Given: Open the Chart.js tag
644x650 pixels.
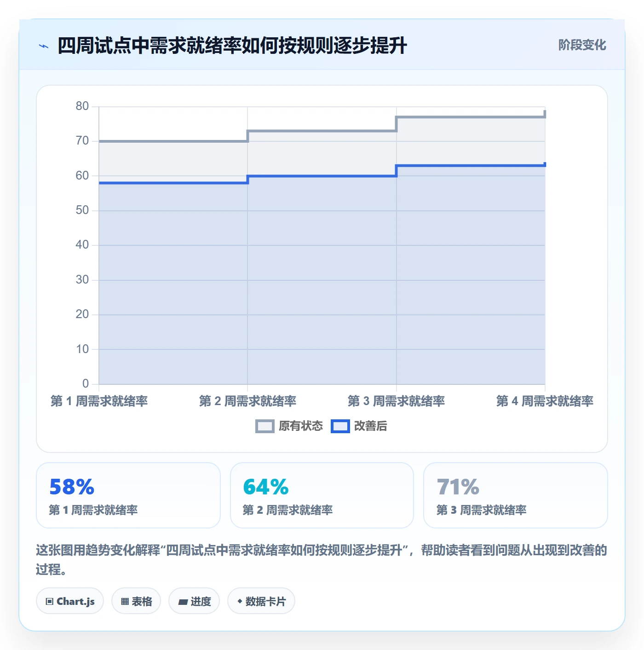Looking at the screenshot, I should (x=70, y=601).
